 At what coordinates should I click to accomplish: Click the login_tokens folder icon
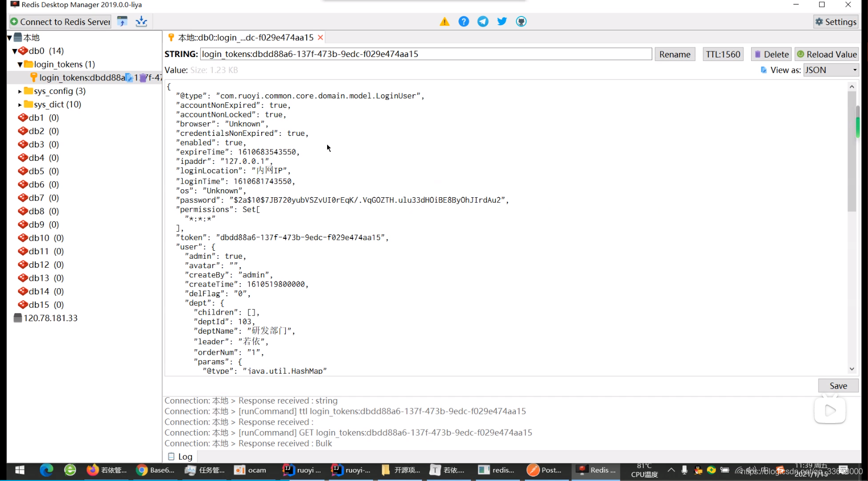tap(28, 64)
